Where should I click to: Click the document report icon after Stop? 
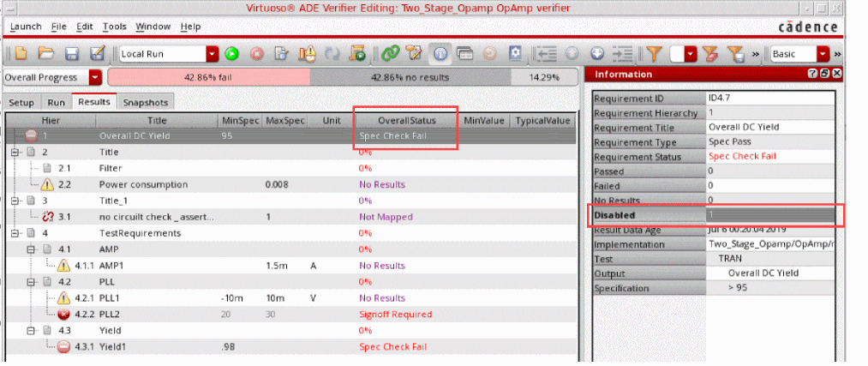click(x=282, y=54)
